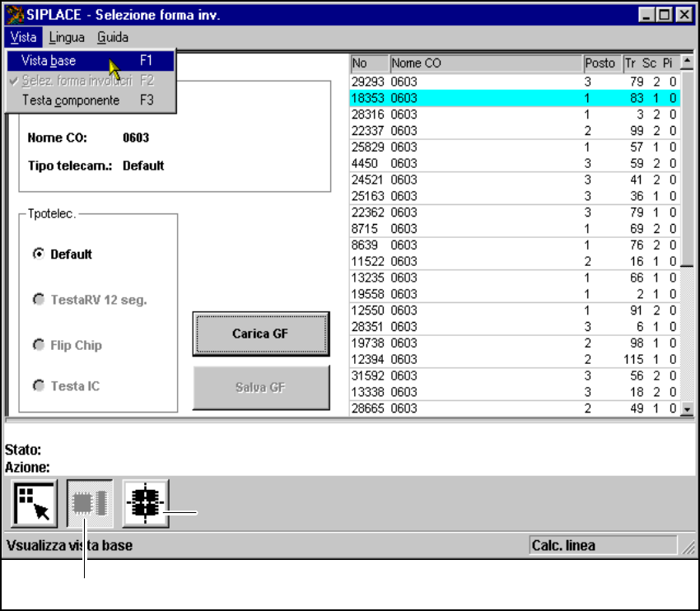Select row 12394 in the list
Screen dimensions: 700x611
[515, 359]
